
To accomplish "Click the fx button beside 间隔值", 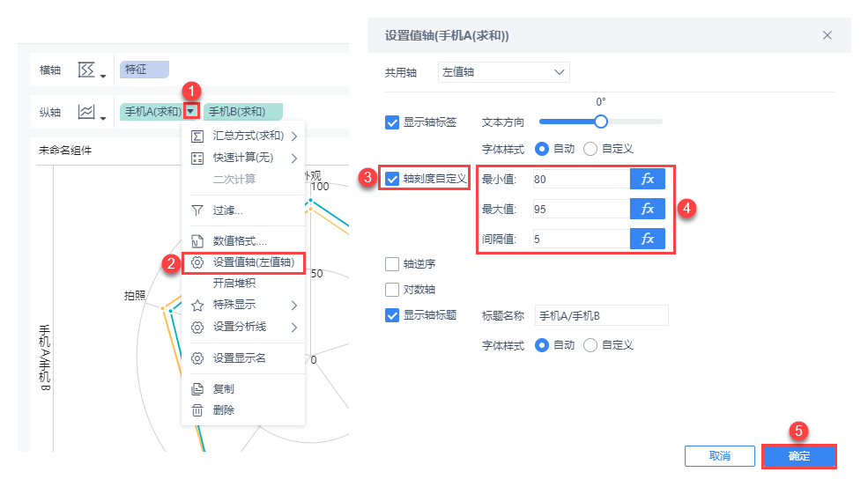I will [647, 239].
